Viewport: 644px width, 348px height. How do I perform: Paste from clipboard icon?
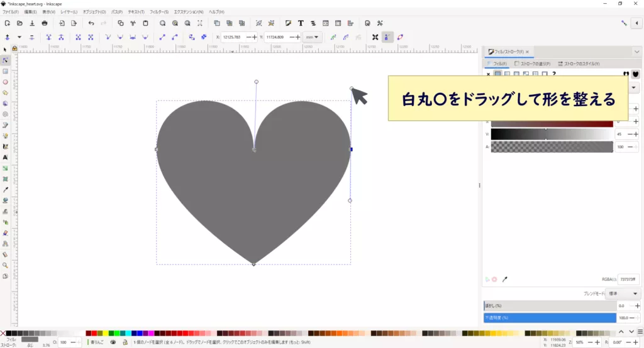tap(145, 23)
